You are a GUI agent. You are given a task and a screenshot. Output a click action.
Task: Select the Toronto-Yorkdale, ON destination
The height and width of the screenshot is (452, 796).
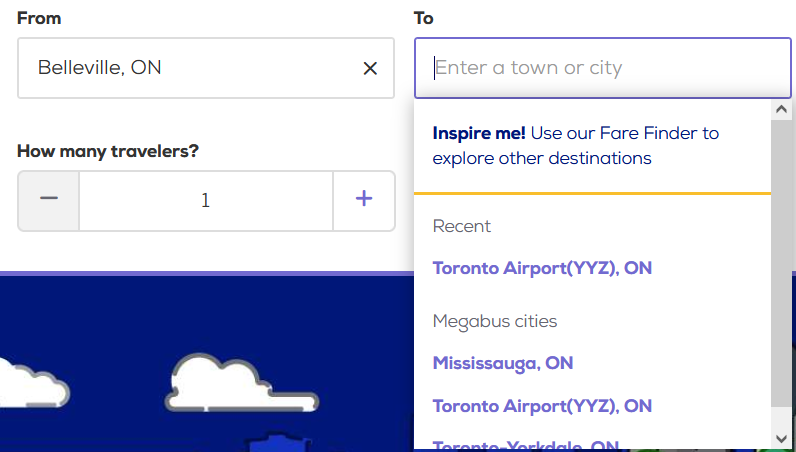[x=526, y=445]
